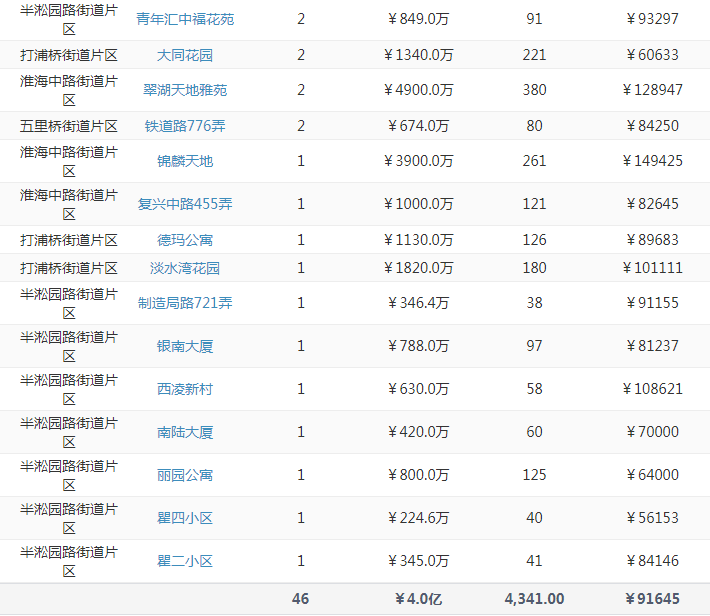Click the 锦麟天地 link
This screenshot has width=710, height=616.
tap(185, 161)
